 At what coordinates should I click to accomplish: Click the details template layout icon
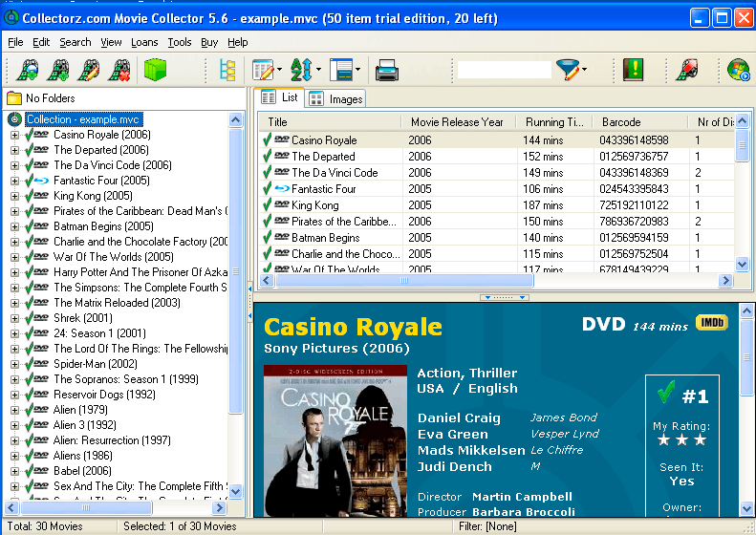pyautogui.click(x=341, y=70)
